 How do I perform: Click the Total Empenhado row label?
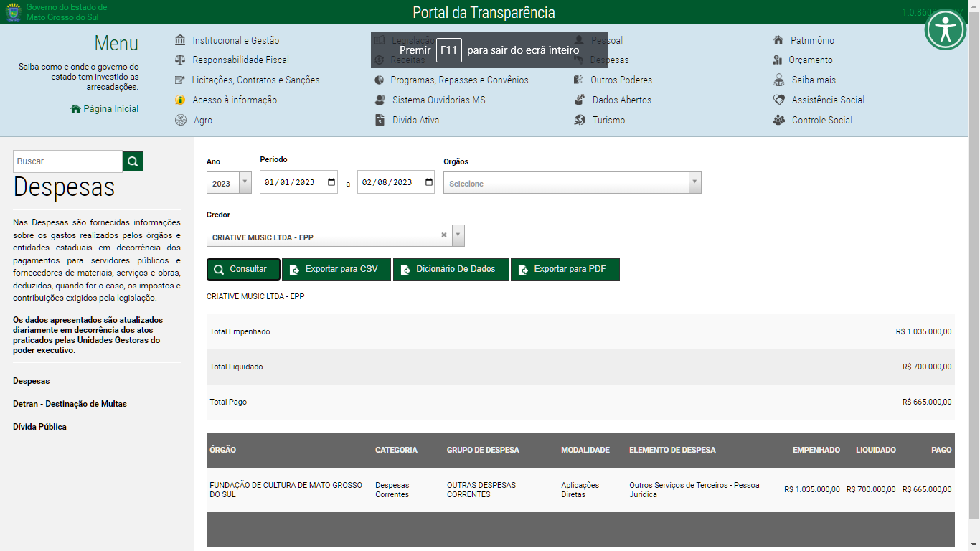[x=240, y=331]
